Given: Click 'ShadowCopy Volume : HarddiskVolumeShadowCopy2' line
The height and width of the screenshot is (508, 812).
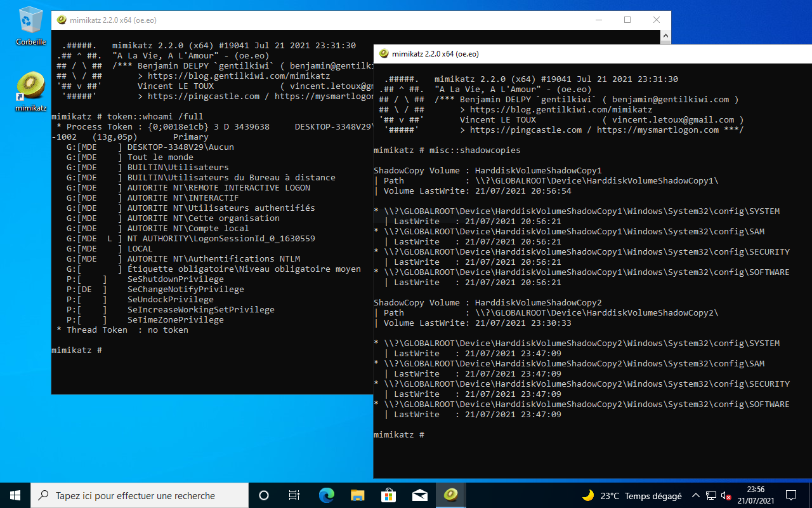Looking at the screenshot, I should (488, 303).
